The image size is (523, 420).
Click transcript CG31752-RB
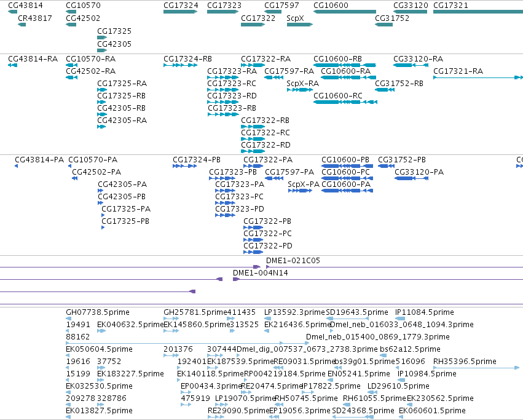(399, 84)
